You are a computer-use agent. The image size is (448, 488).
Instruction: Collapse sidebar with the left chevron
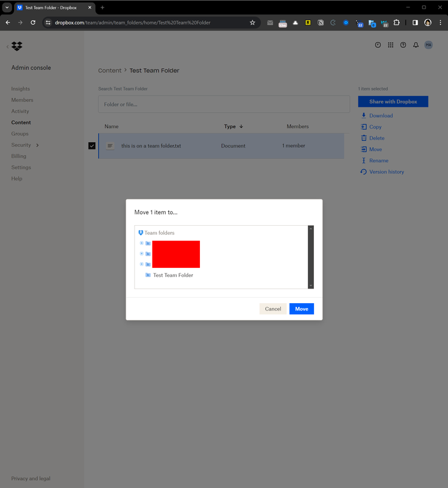click(x=7, y=47)
